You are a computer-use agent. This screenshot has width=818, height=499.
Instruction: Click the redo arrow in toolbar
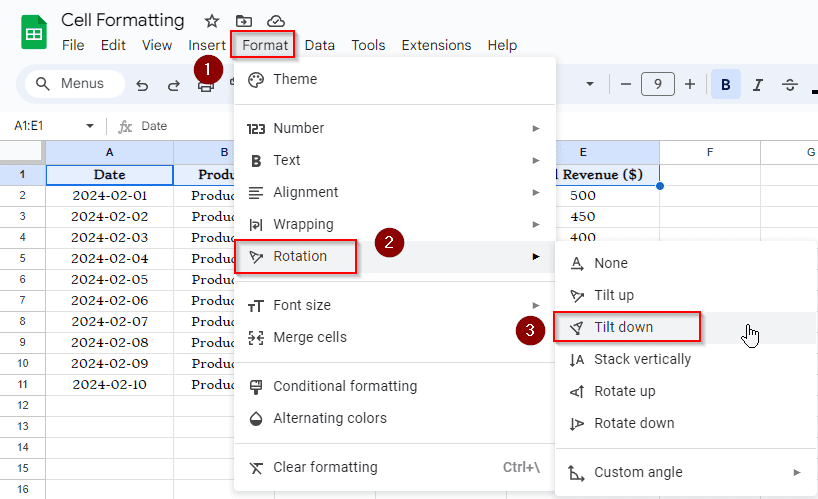[x=174, y=85]
